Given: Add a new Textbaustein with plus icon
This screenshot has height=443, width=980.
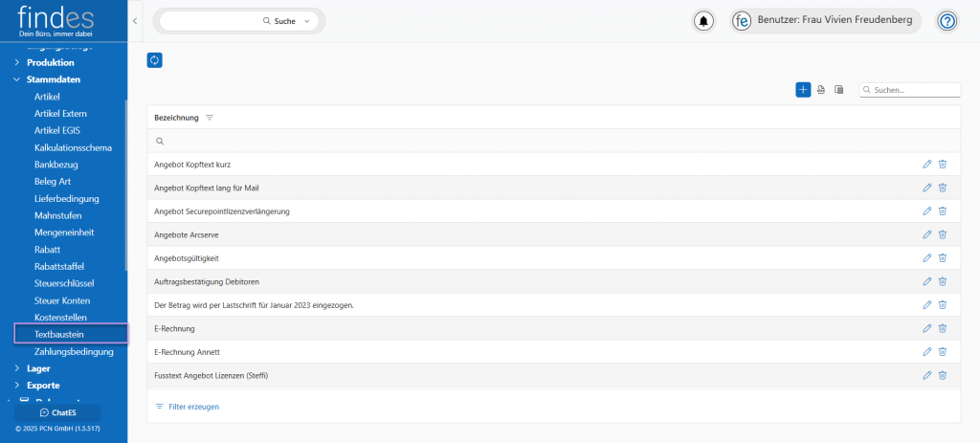Looking at the screenshot, I should 803,90.
